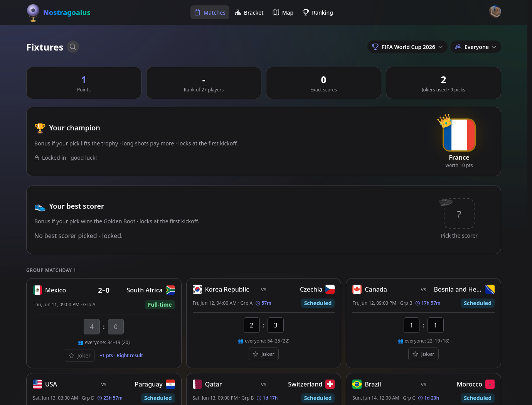Image resolution: width=532 pixels, height=405 pixels.
Task: Edit Korea Republic predicted score 2
Action: pos(252,325)
